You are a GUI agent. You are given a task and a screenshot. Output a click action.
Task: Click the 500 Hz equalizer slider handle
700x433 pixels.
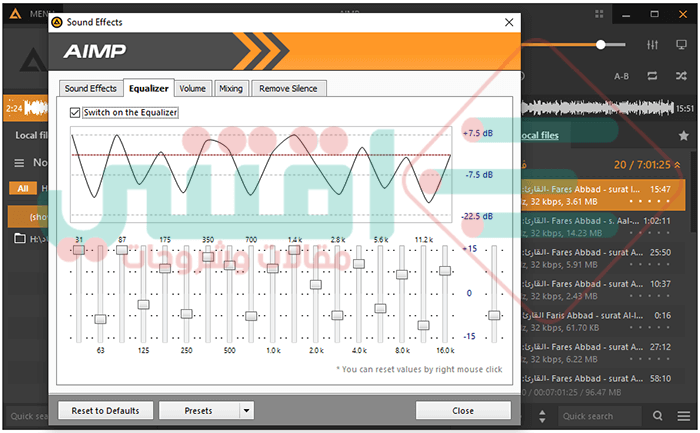tap(229, 265)
